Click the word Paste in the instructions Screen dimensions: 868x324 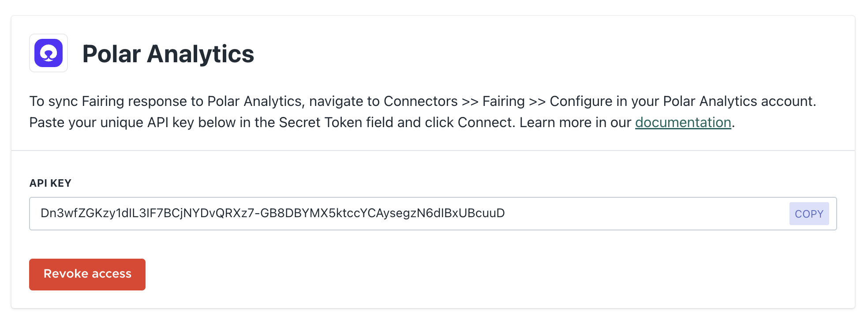(x=47, y=122)
